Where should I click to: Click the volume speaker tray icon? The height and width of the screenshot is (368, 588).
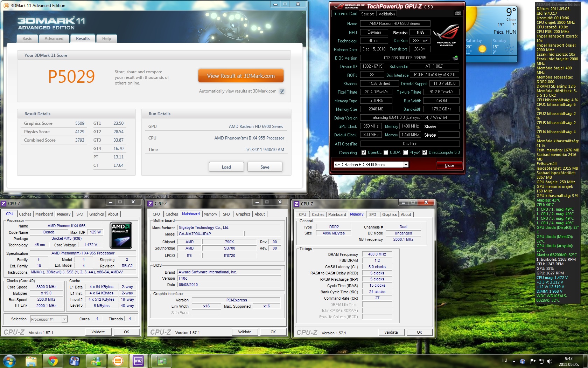(x=550, y=361)
